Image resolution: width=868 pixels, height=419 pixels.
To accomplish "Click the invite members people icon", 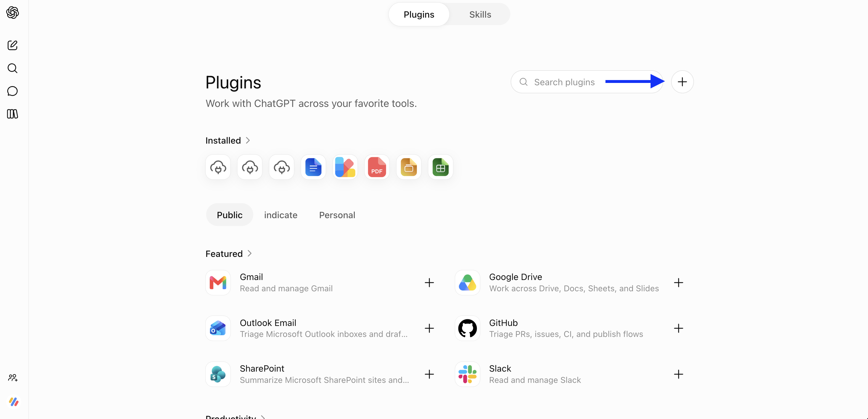I will point(13,378).
